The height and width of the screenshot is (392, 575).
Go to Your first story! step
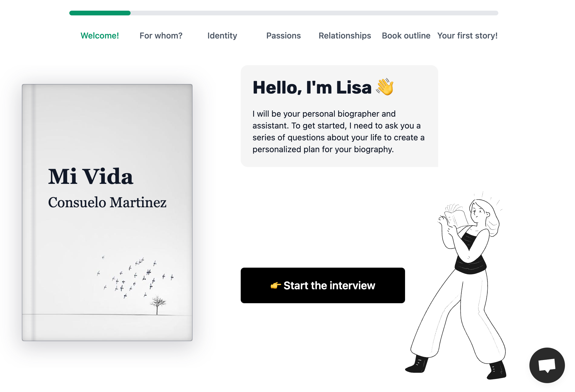pos(468,36)
